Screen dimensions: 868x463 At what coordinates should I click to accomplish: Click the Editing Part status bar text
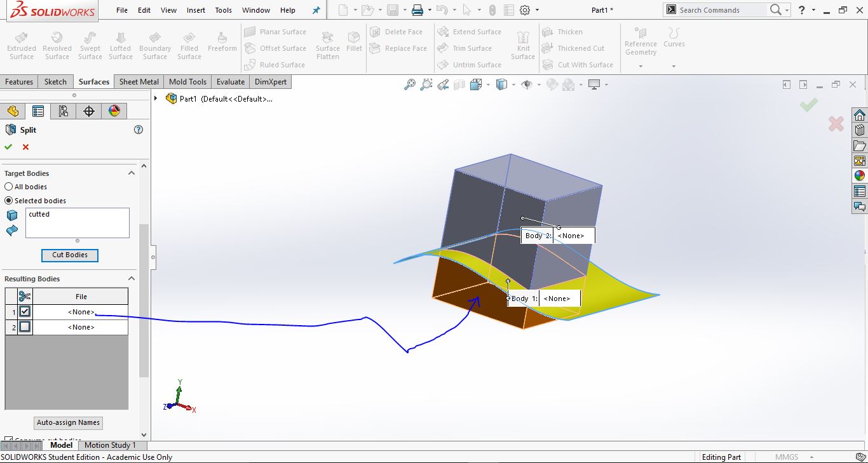click(721, 457)
